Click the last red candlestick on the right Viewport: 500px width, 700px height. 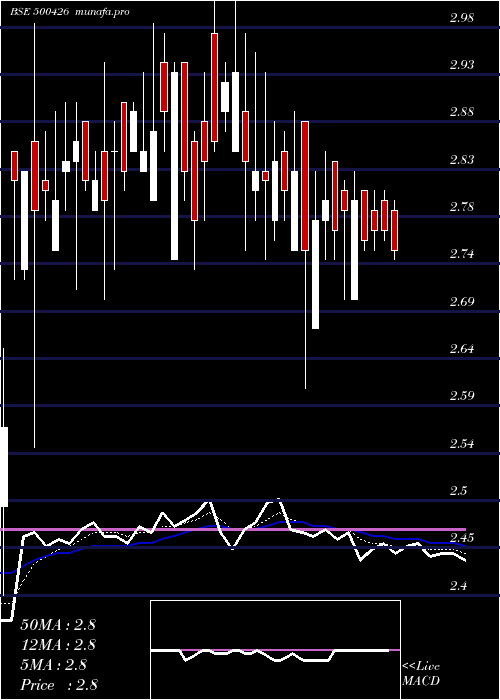tap(394, 230)
